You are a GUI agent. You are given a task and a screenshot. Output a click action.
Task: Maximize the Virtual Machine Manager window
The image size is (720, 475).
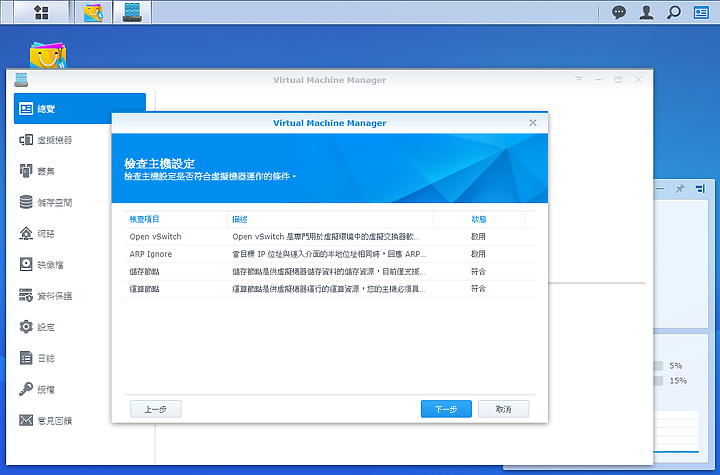click(618, 79)
